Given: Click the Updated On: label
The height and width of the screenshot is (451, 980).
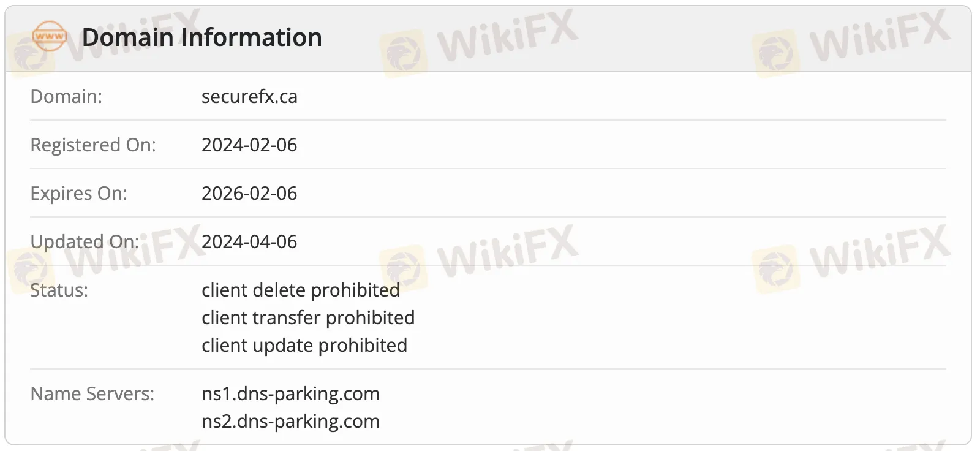Looking at the screenshot, I should coord(85,241).
